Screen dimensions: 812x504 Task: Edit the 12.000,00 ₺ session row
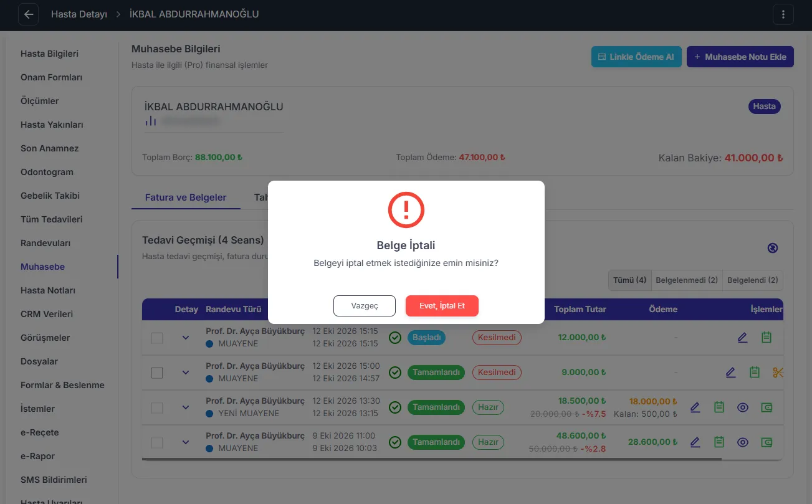pyautogui.click(x=742, y=338)
